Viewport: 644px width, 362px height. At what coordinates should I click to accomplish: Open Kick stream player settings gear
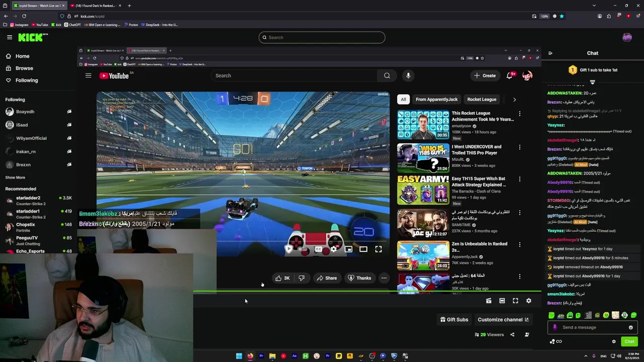[529, 301]
